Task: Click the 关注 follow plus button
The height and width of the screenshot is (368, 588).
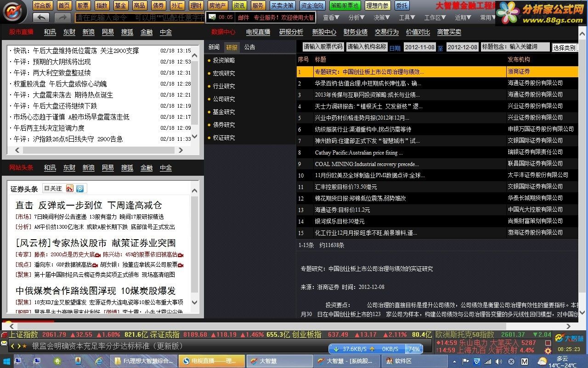Action: (x=53, y=189)
